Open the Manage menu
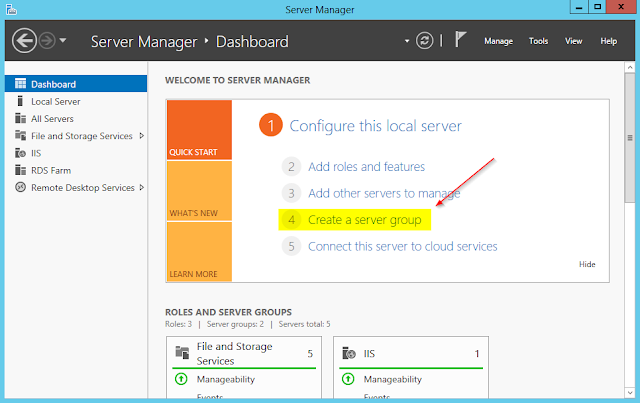 pos(498,42)
